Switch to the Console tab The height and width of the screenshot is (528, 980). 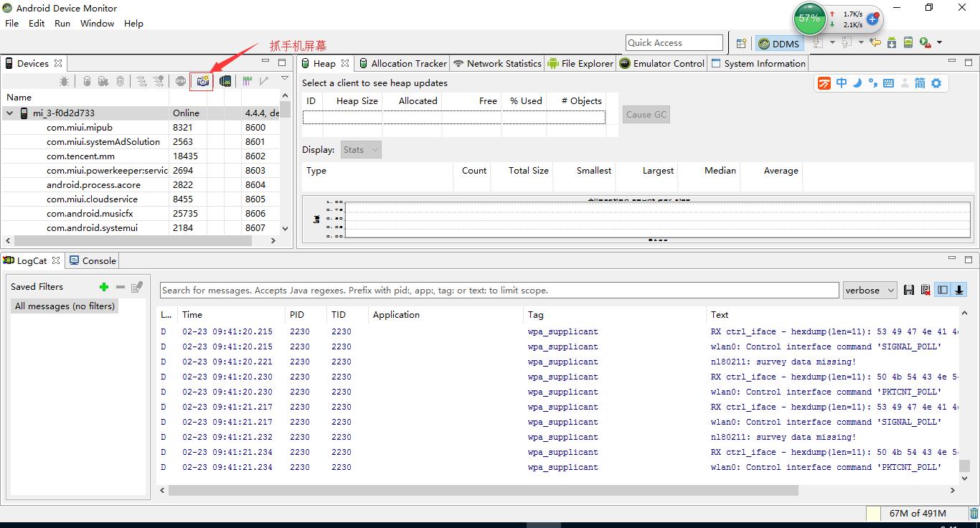(93, 260)
